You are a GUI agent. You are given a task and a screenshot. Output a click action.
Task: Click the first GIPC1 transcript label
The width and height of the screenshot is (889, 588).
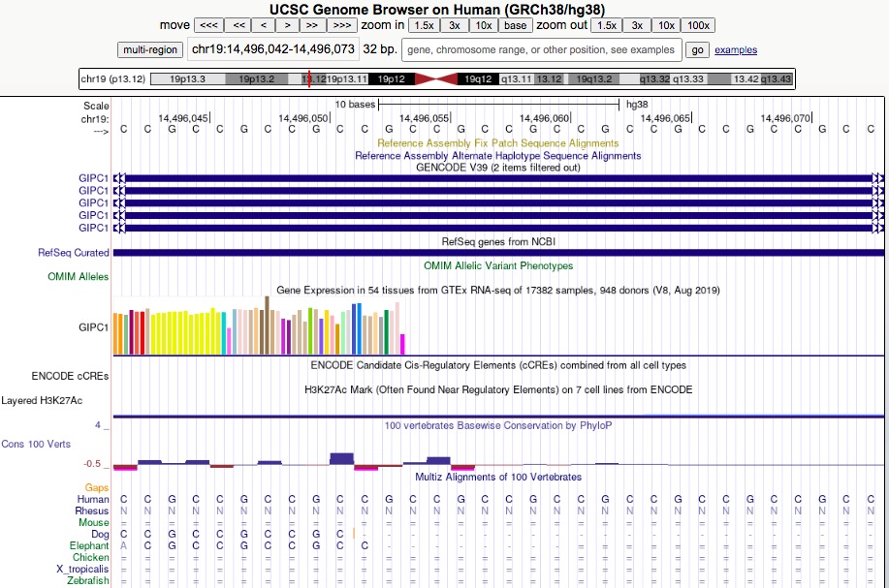click(x=93, y=178)
